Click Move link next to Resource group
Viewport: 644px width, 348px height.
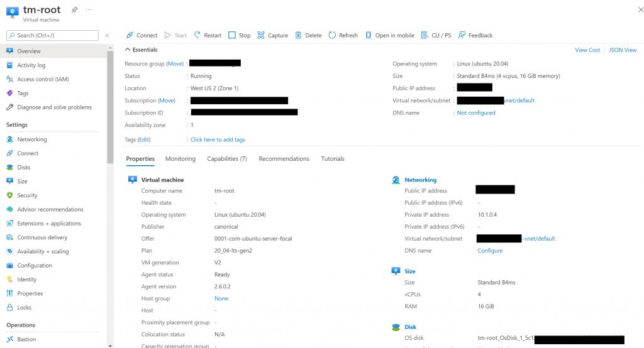(x=175, y=64)
